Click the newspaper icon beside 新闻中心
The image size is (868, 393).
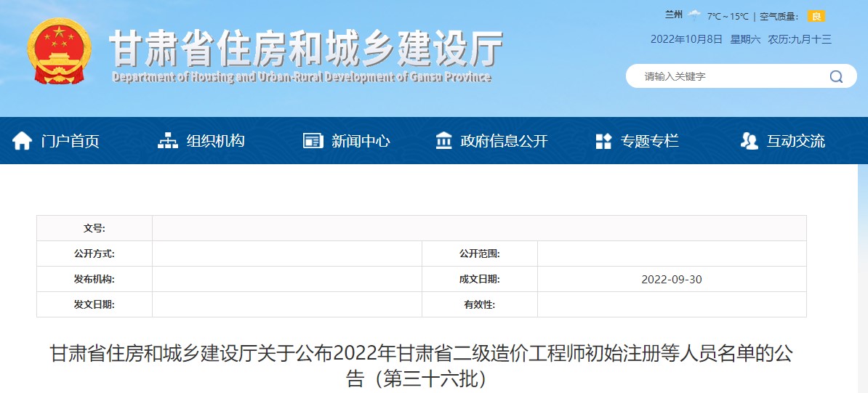pos(313,141)
